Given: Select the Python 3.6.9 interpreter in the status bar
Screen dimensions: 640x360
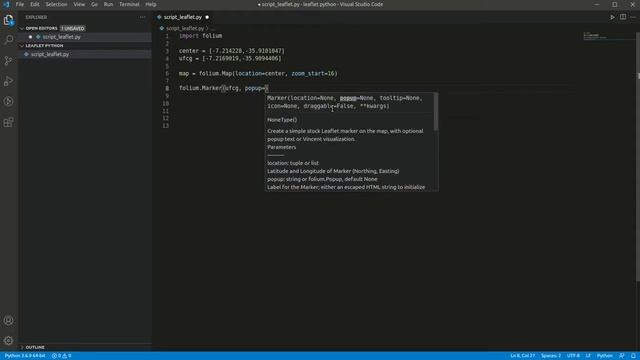Looking at the screenshot, I should 25,356.
